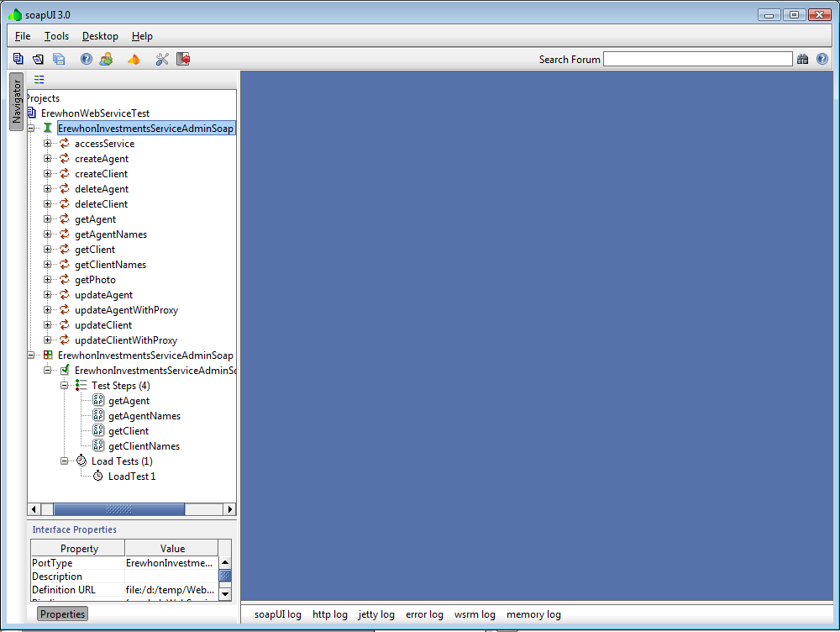Click the navigator horizontal scrollbar right arrow
This screenshot has height=632, width=840.
(230, 509)
